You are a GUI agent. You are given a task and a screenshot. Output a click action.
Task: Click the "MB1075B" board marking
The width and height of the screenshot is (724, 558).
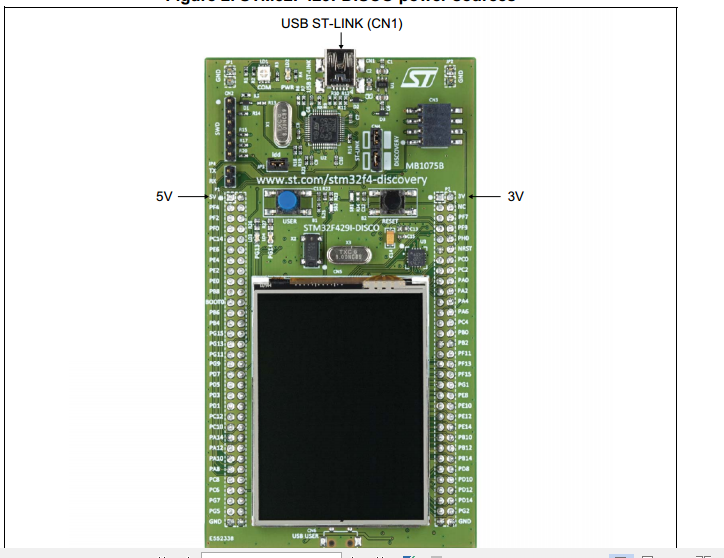424,166
